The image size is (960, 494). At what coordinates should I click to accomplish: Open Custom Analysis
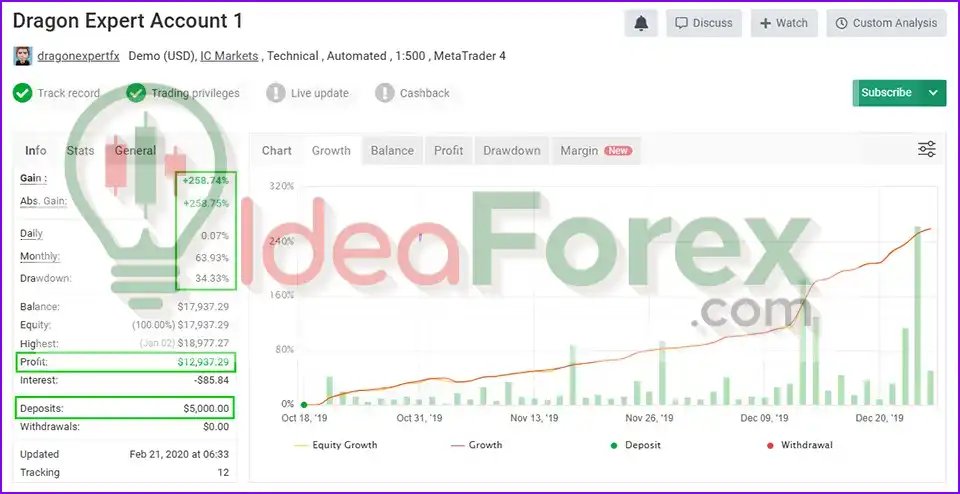click(x=887, y=23)
